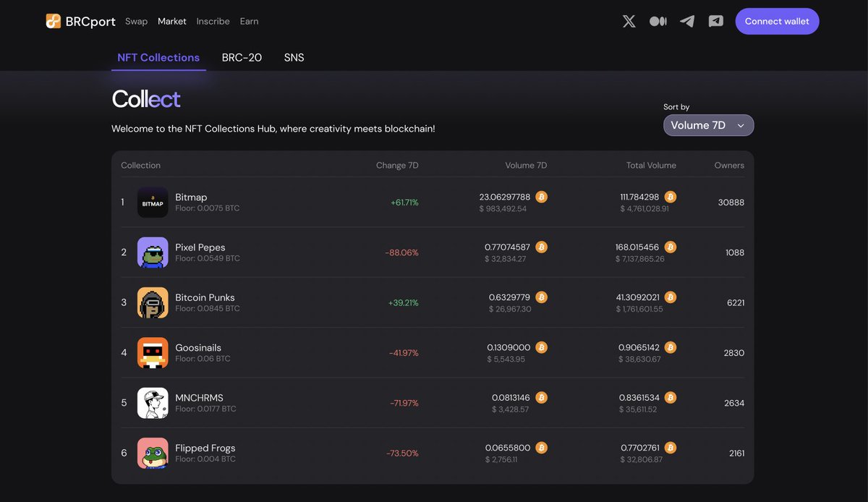Open the Bitmap collection name
868x502 pixels.
(191, 197)
